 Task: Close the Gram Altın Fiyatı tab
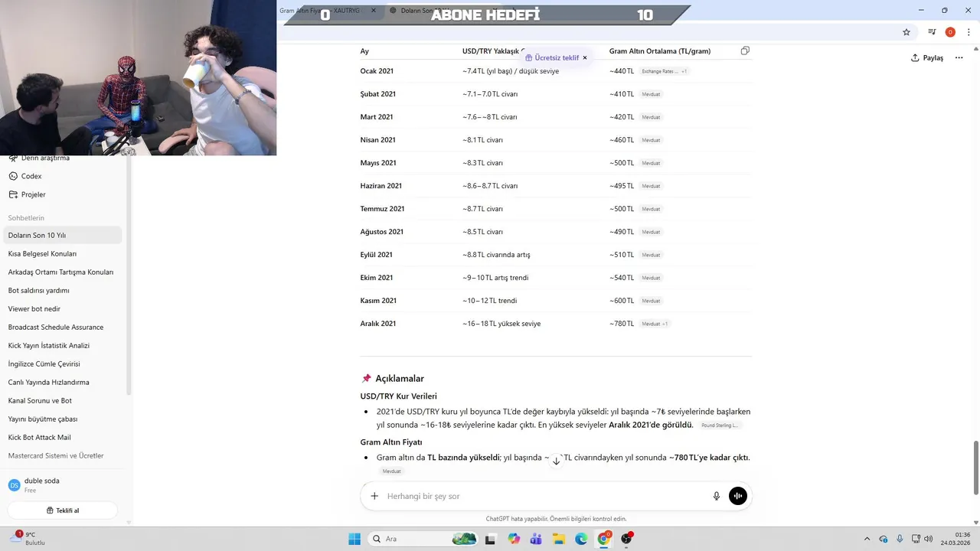374,11
